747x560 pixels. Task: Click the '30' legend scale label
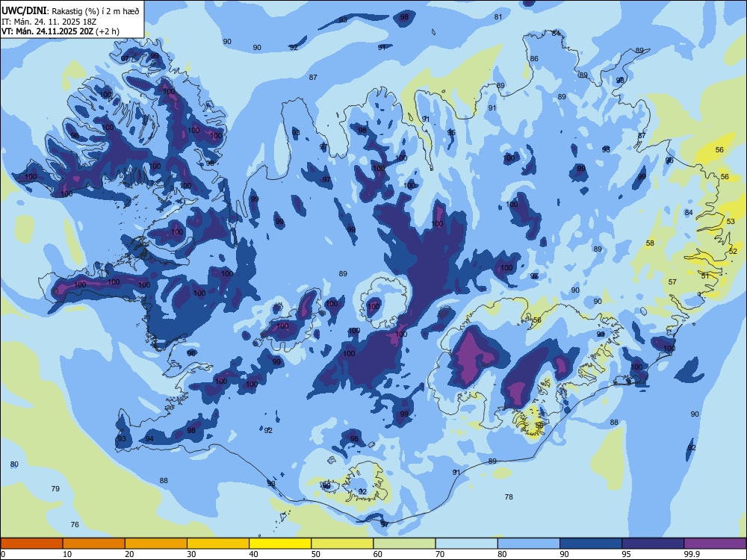191,554
